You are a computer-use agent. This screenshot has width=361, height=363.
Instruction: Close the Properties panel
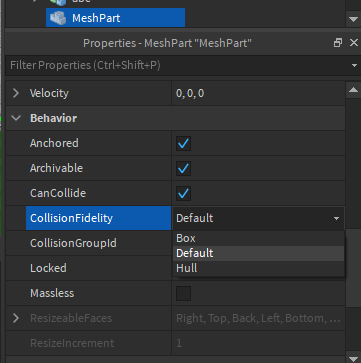354,43
